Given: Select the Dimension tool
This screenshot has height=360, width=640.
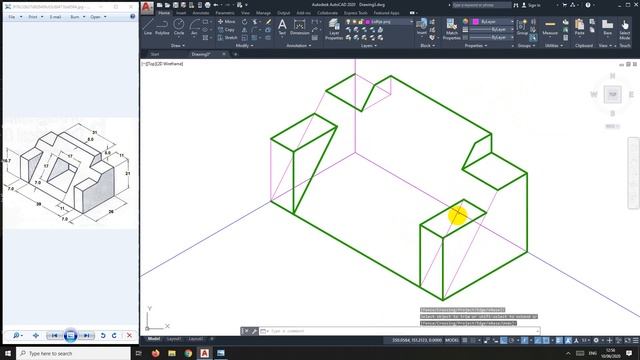Looking at the screenshot, I should pos(300,27).
